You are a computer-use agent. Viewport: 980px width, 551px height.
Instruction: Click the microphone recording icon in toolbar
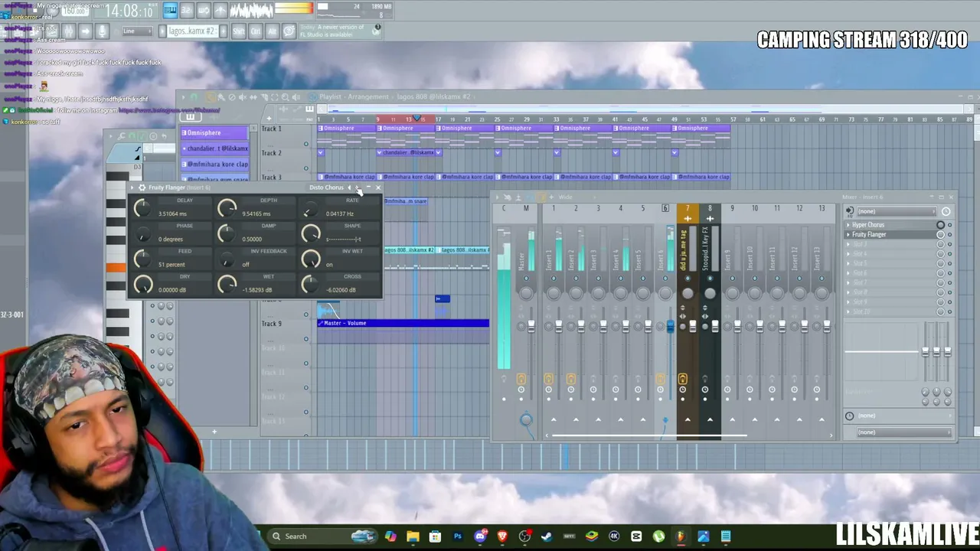(102, 31)
